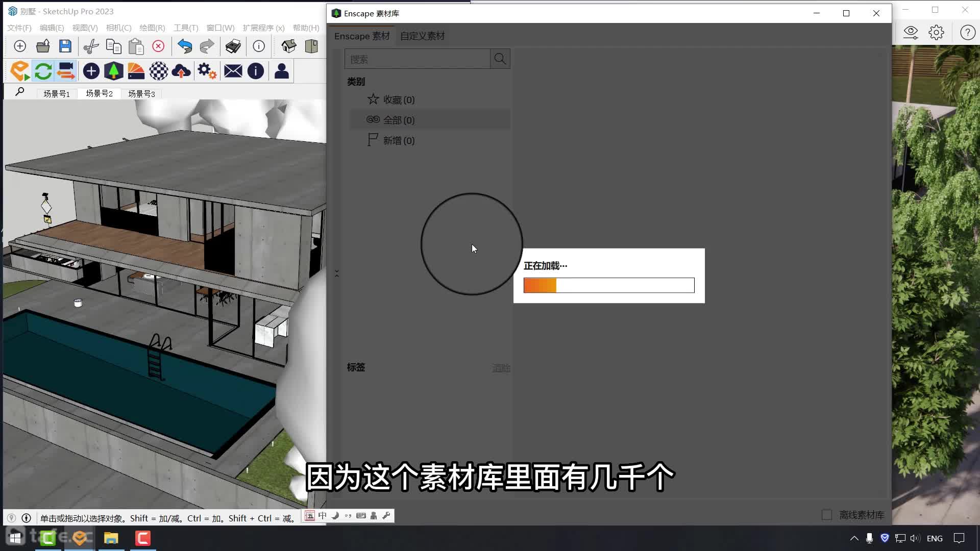Toggle Enscape live updates green arrows icon
The width and height of the screenshot is (980, 551).
[43, 71]
